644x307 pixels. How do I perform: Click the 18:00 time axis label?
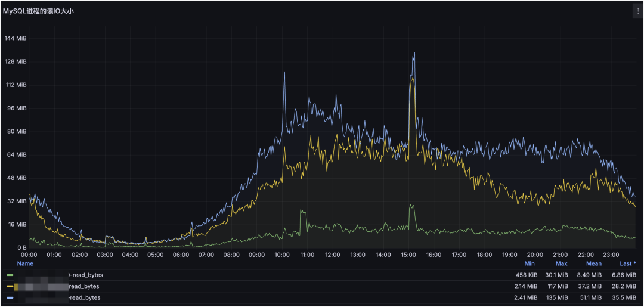click(485, 255)
